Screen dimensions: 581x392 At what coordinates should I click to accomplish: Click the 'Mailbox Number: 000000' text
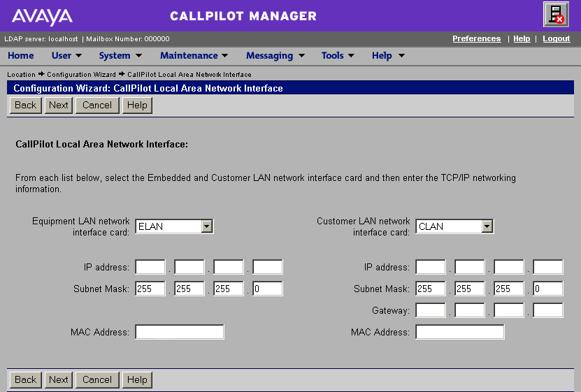click(128, 39)
